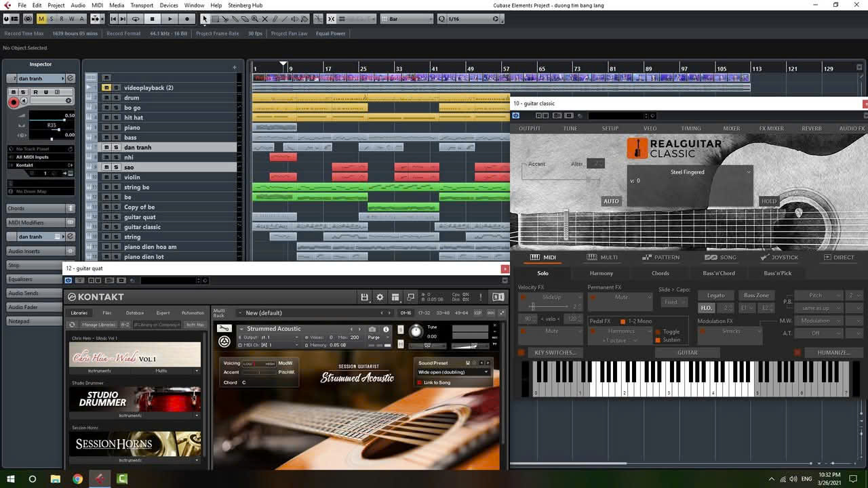Open New (default) multi rack dropdown

315,313
